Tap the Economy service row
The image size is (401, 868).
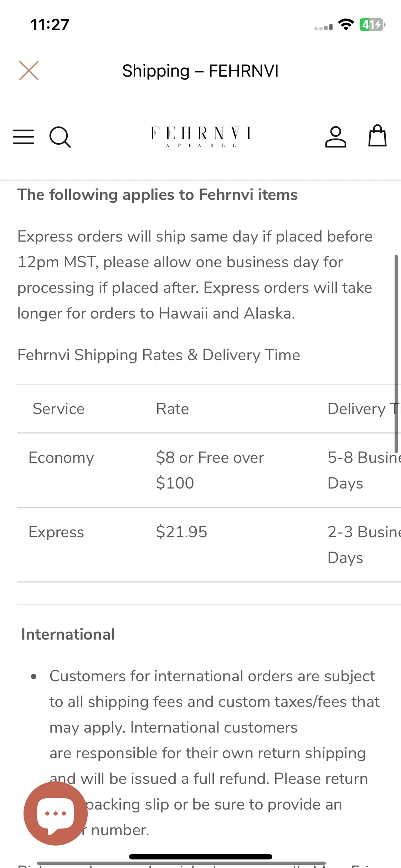point(61,458)
